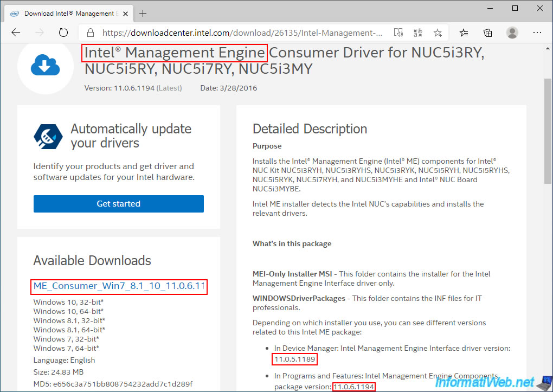Minimize the browser window
The height and width of the screenshot is (392, 553).
click(x=490, y=8)
